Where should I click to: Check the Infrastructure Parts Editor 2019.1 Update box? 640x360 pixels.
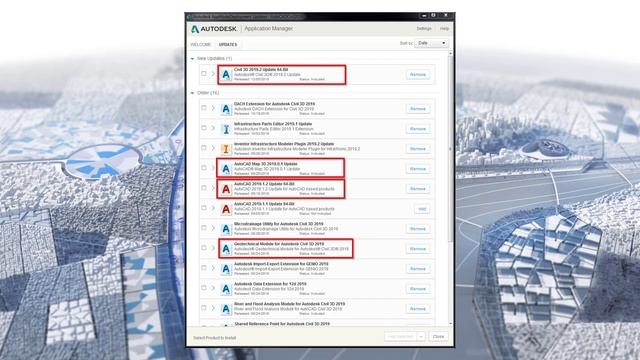(x=204, y=128)
